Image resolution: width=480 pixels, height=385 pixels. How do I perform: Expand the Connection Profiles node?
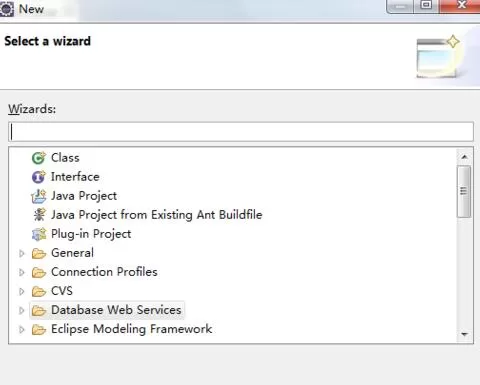(22, 272)
